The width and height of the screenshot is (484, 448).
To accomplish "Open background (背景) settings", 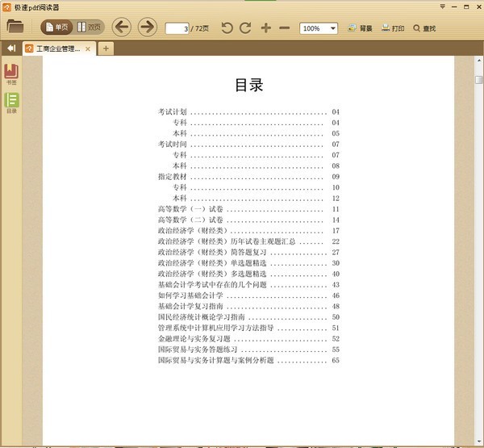I will [360, 28].
